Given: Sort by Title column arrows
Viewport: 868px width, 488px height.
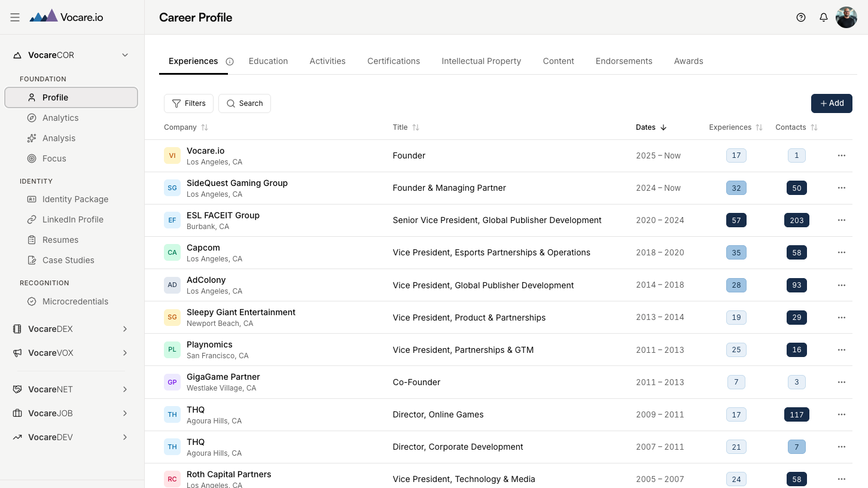Looking at the screenshot, I should [x=416, y=127].
